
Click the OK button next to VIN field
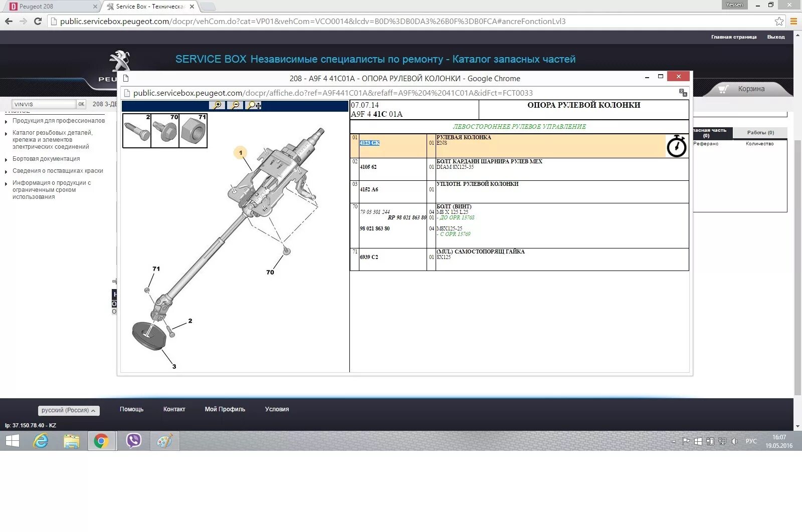[x=81, y=104]
